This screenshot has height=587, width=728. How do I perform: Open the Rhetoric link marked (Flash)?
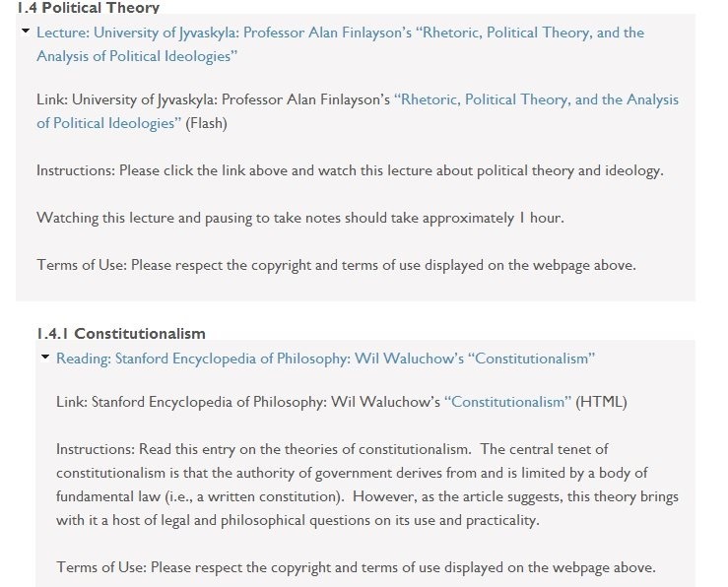(536, 99)
